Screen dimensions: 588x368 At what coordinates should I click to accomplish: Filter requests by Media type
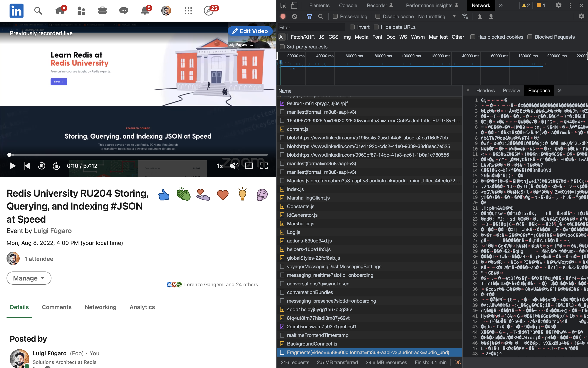[x=361, y=37]
